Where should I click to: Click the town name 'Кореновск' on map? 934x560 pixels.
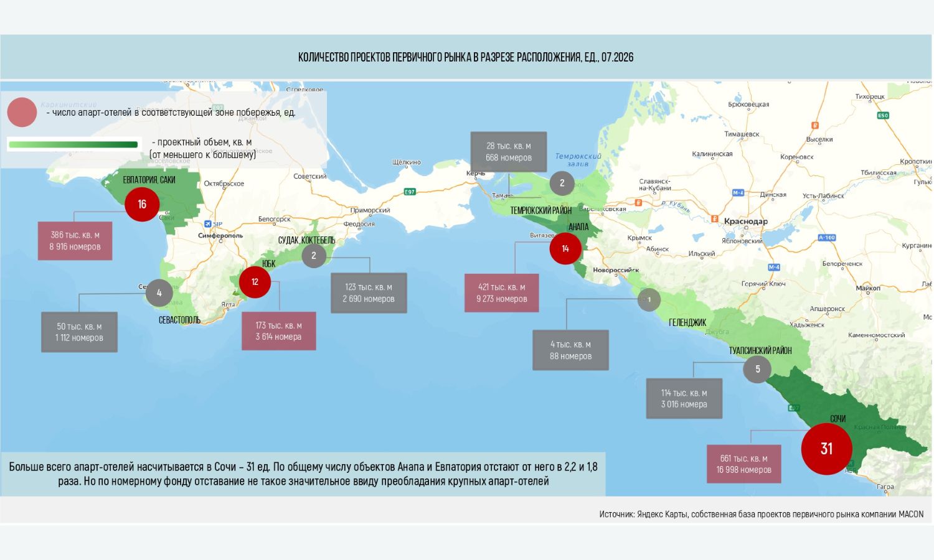tap(797, 157)
